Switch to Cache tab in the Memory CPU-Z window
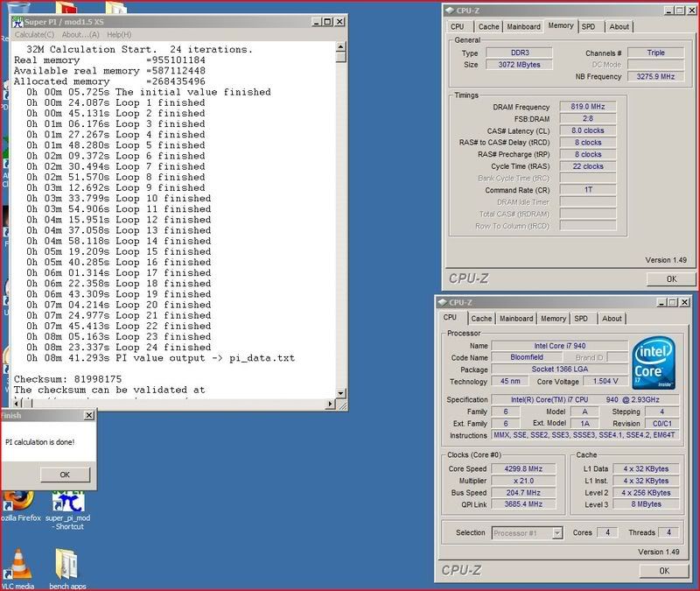700x591 pixels. (488, 27)
